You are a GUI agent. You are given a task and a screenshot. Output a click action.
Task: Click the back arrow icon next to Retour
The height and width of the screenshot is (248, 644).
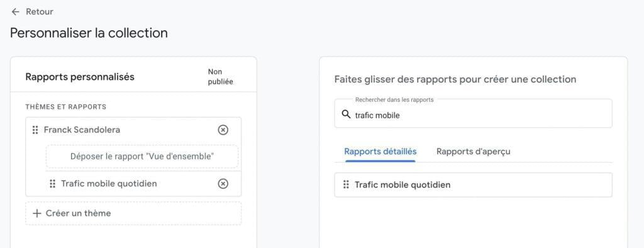tap(15, 12)
